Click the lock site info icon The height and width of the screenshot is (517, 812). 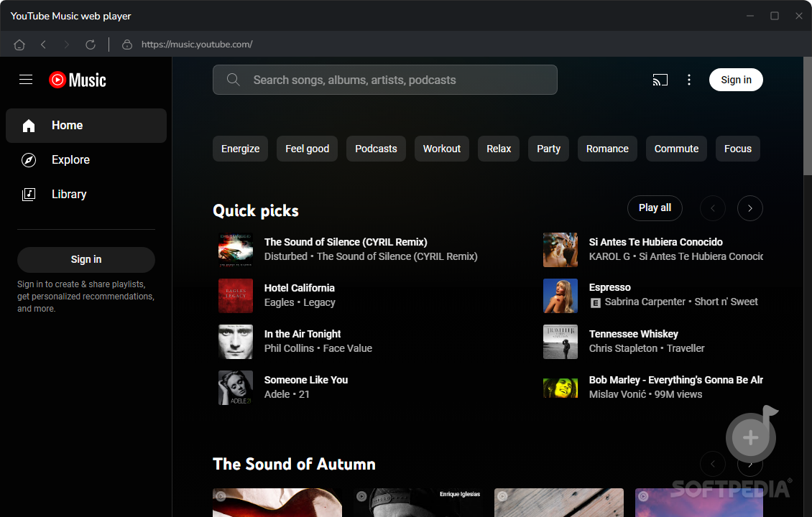click(127, 45)
